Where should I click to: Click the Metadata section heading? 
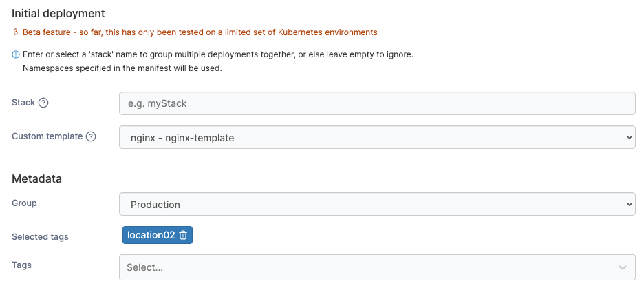pyautogui.click(x=36, y=178)
